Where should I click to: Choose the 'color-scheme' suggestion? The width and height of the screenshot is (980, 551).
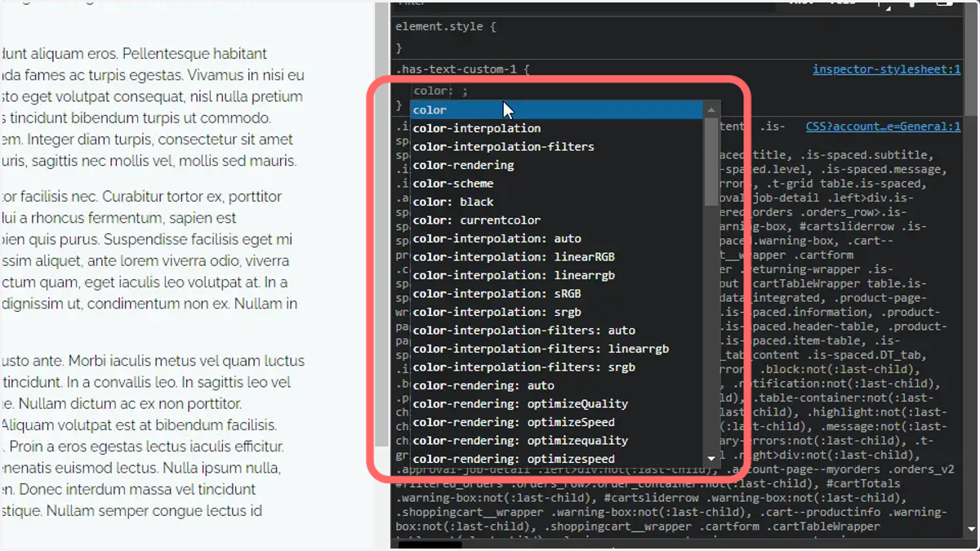point(556,183)
